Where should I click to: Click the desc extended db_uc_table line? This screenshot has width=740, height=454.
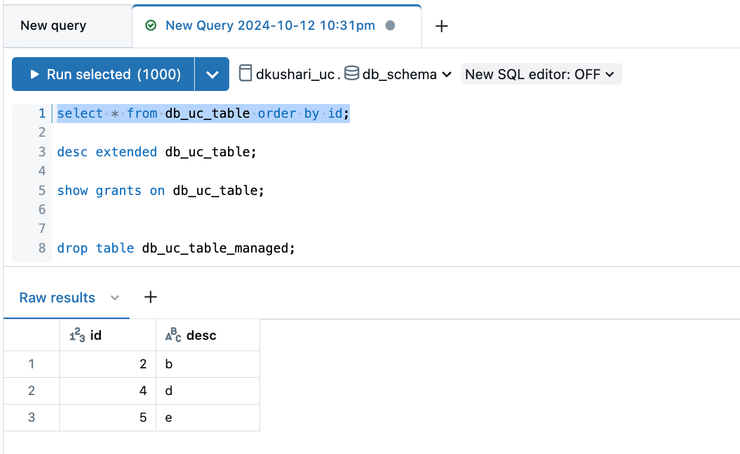(x=157, y=152)
